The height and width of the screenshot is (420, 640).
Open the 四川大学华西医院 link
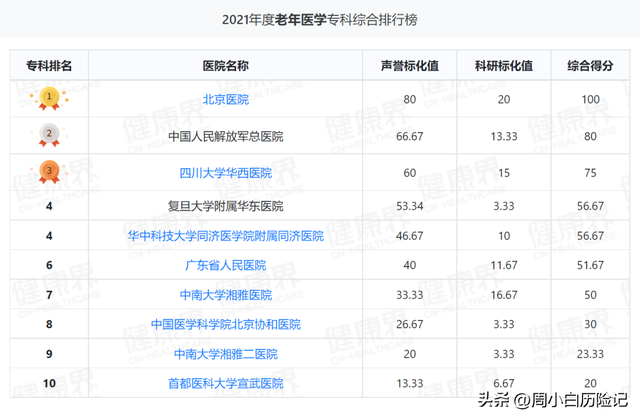[226, 173]
